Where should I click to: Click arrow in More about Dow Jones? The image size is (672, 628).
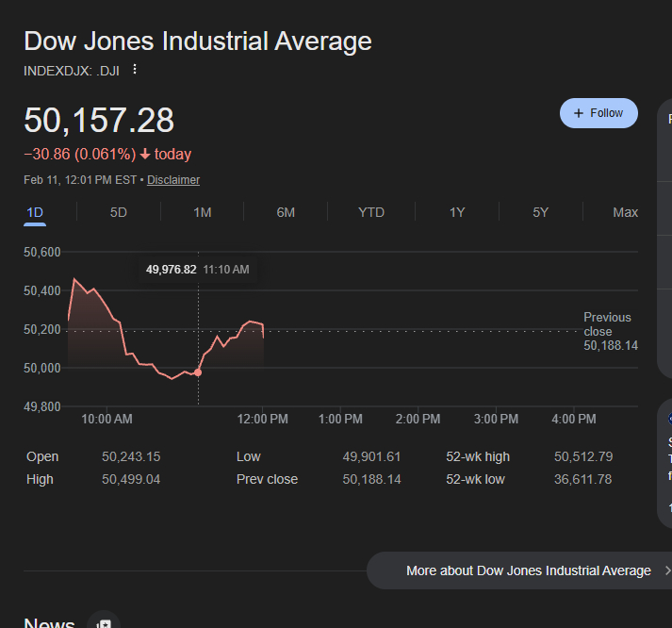click(667, 570)
